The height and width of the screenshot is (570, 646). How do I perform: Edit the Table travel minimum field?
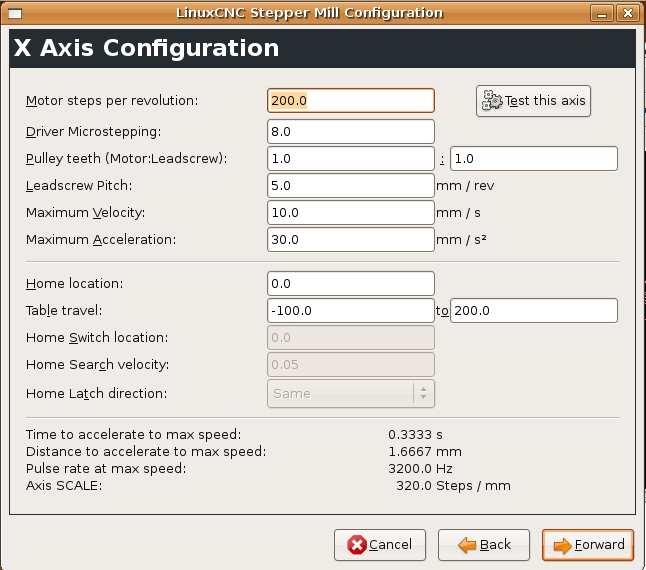point(351,311)
